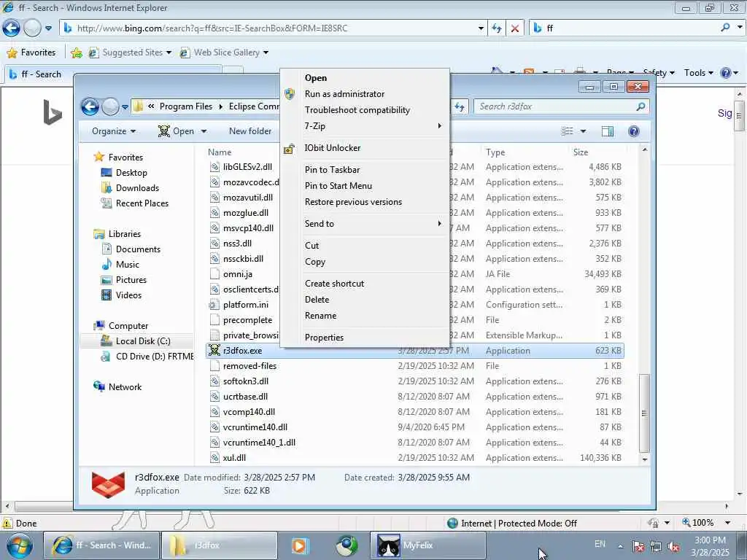Screen dimensions: 747x560
Task: Select the Pictures library
Action: (131, 280)
